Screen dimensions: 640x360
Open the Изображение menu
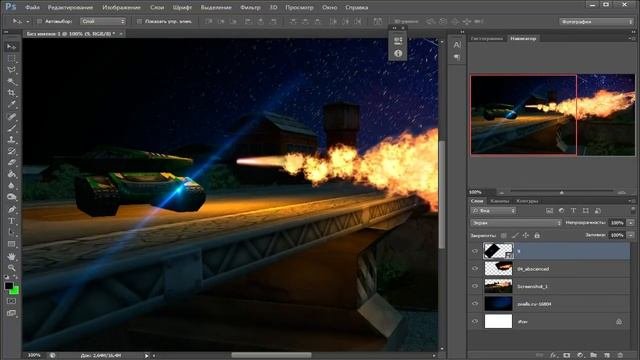point(121,7)
